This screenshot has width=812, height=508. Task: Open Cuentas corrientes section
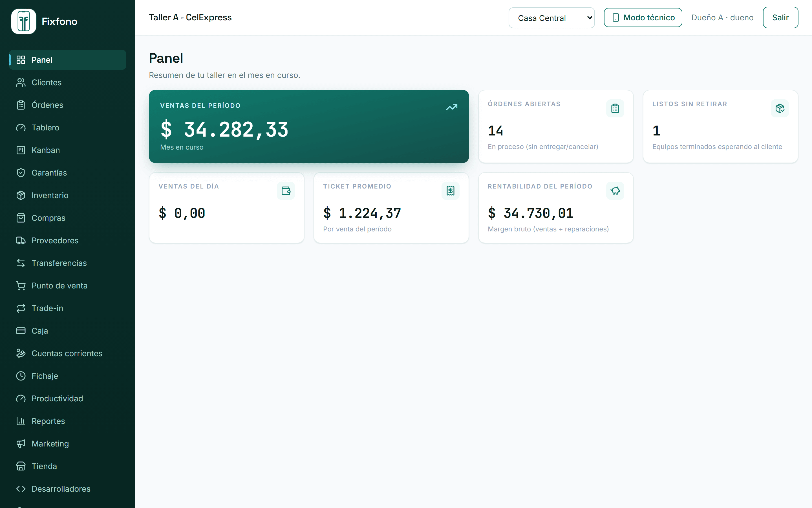[x=68, y=353]
